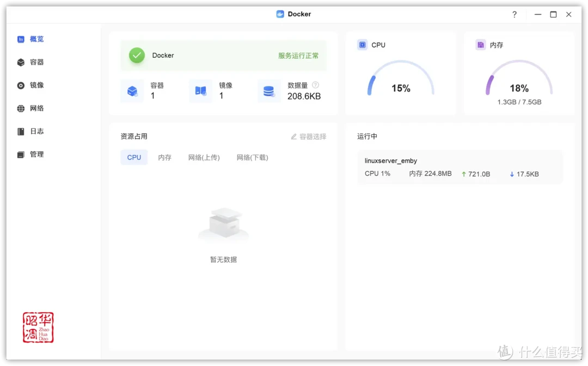588x366 pixels.
Task: Click the blue 容器 cube icon
Action: pyautogui.click(x=132, y=91)
